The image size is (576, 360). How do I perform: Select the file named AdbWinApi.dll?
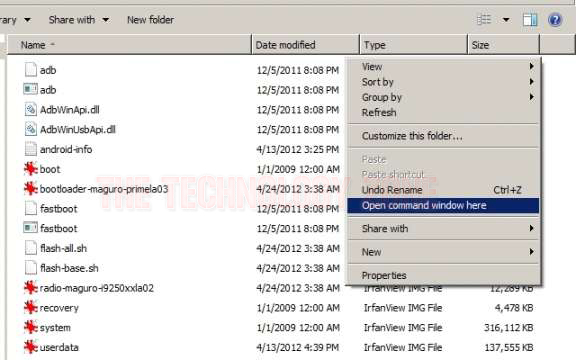click(x=69, y=109)
